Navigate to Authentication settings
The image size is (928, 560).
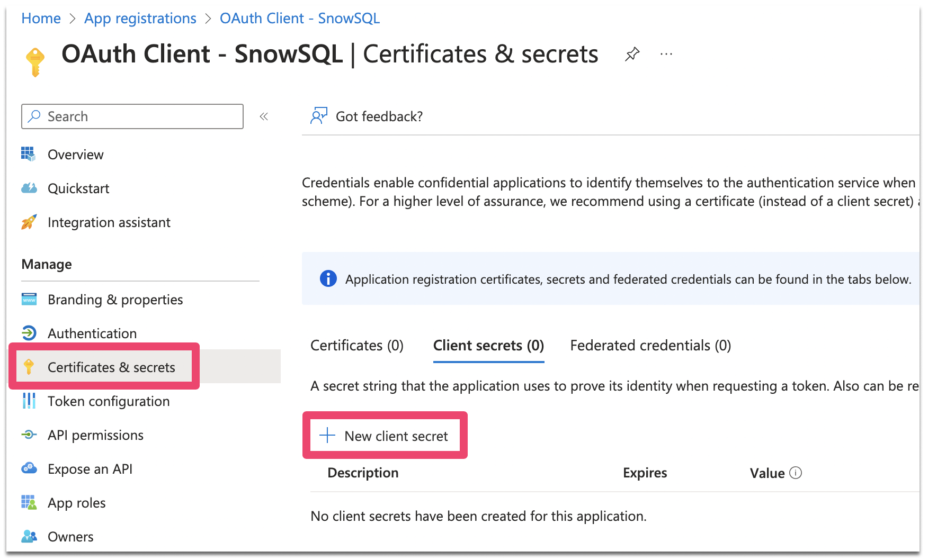click(x=92, y=333)
